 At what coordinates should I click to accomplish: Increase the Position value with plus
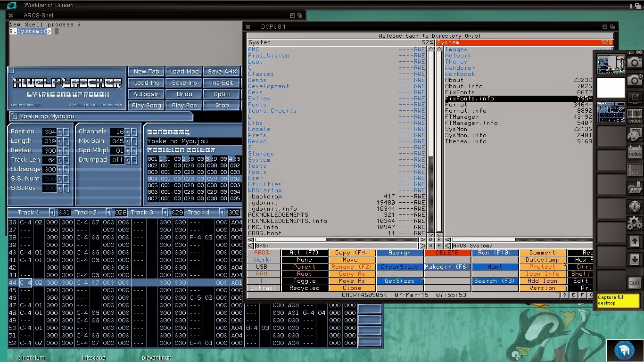(x=60, y=132)
